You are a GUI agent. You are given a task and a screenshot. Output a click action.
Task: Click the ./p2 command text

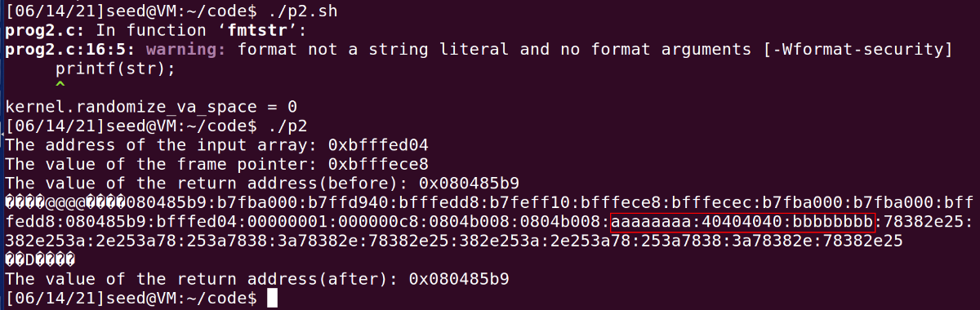click(x=286, y=128)
